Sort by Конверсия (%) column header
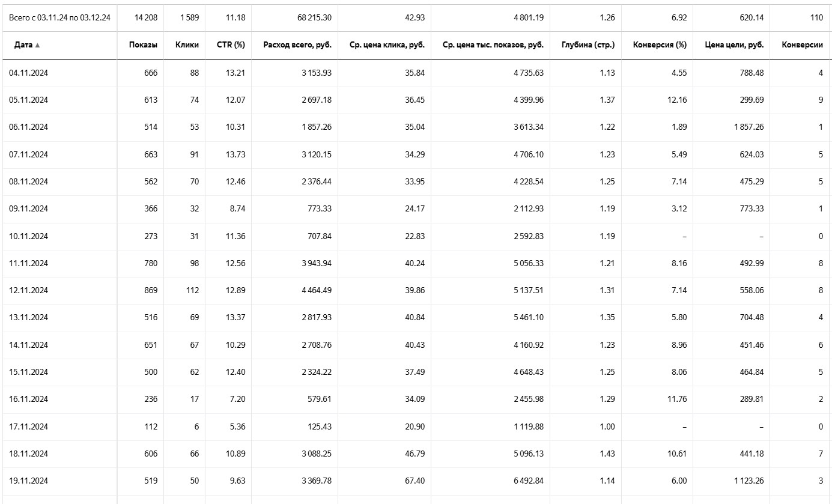 tap(660, 45)
